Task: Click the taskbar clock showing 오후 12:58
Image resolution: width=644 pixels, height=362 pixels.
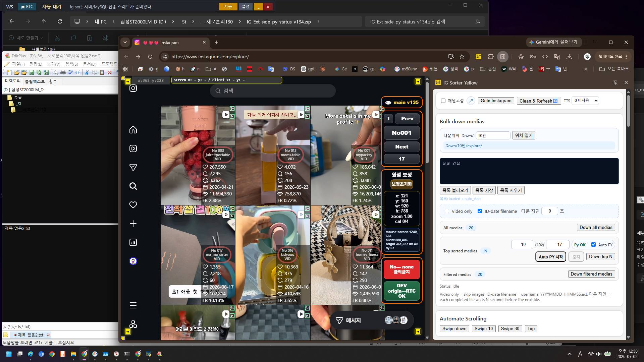Action: (x=627, y=354)
